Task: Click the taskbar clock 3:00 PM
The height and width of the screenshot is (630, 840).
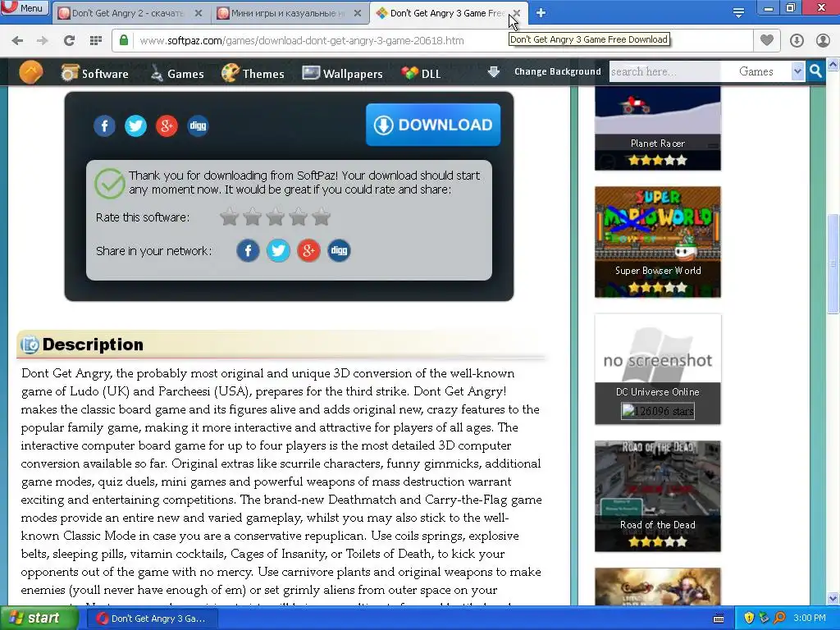Action: pos(810,619)
